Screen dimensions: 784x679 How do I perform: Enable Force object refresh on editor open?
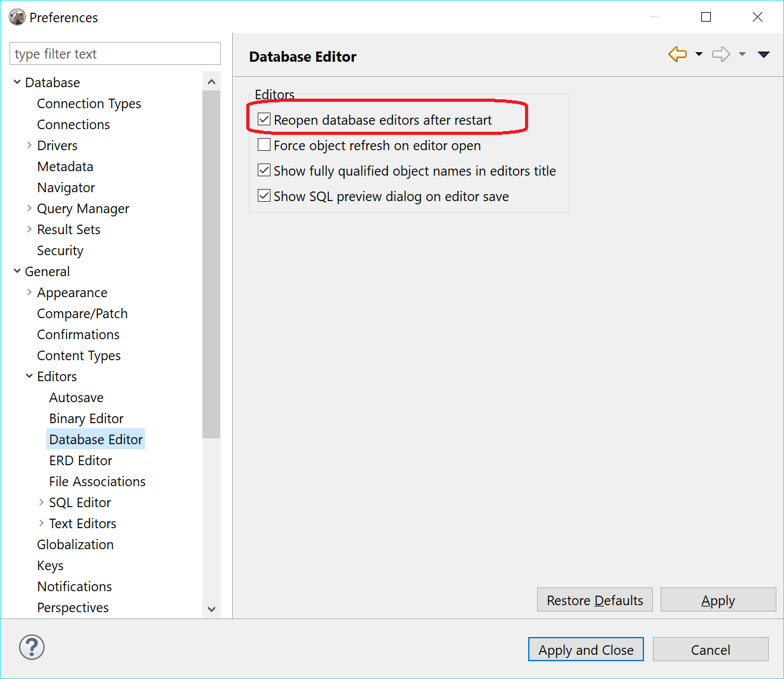264,144
